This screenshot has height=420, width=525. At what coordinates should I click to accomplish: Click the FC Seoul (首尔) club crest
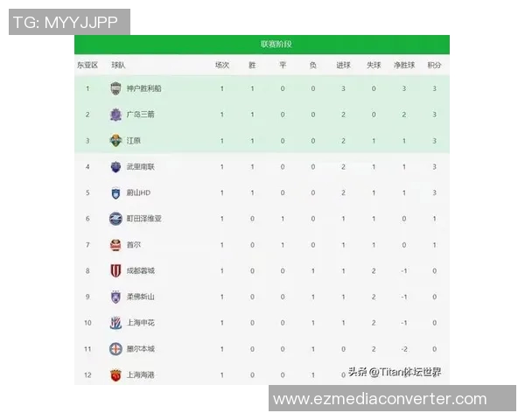pyautogui.click(x=115, y=245)
